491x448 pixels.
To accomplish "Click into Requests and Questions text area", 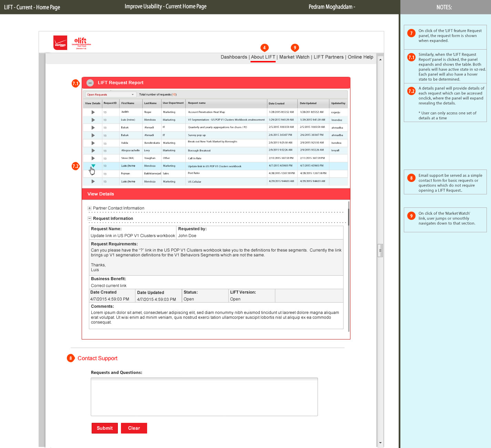I will pyautogui.click(x=204, y=397).
